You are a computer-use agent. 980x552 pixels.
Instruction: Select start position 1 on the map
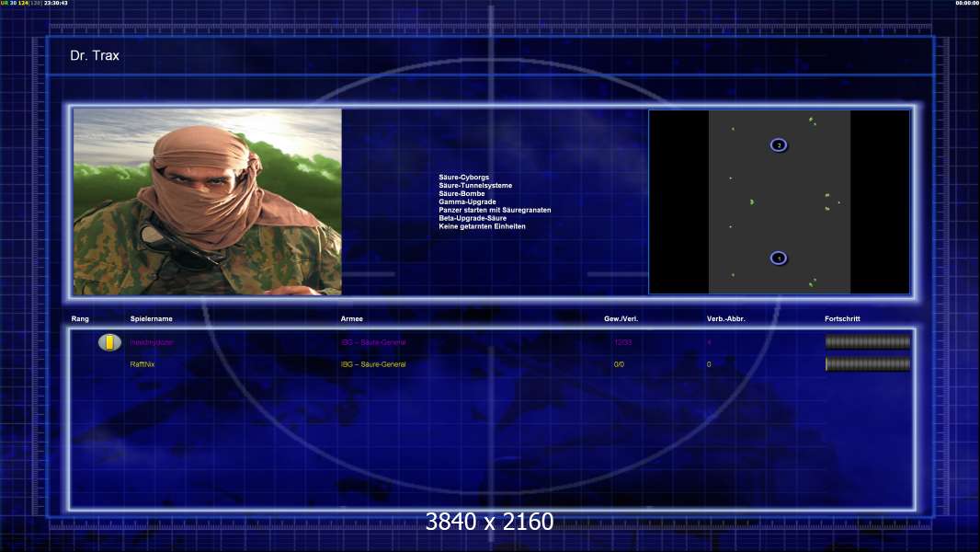tap(778, 258)
